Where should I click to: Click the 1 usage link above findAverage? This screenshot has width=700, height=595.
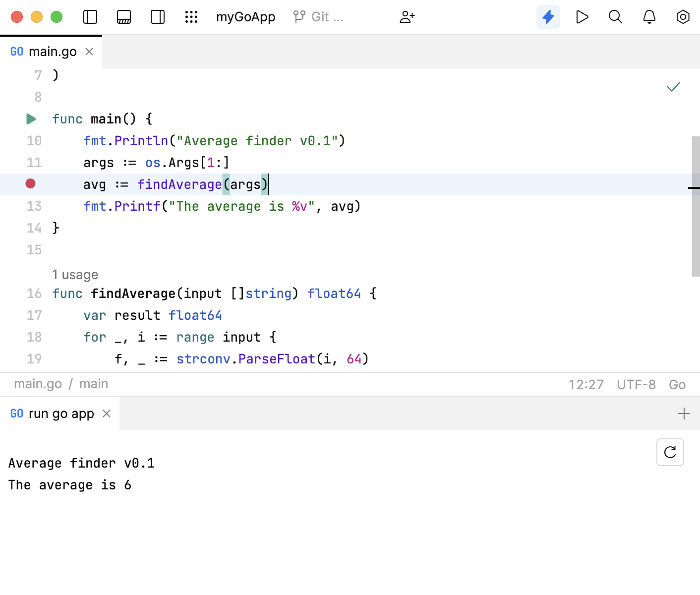tap(75, 274)
